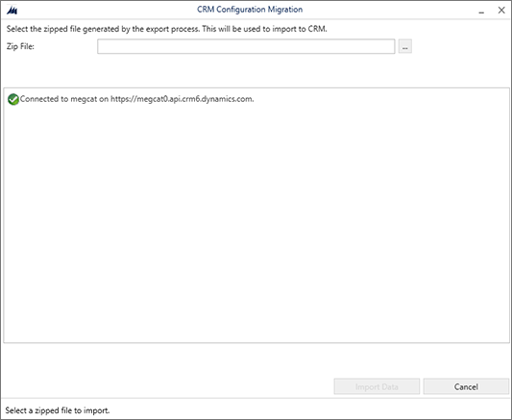Click empty title bar area right of title
This screenshot has height=420, width=512.
pyautogui.click(x=389, y=10)
